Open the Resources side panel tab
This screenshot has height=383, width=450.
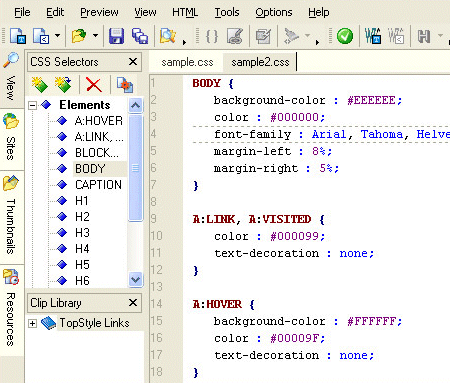pyautogui.click(x=11, y=310)
